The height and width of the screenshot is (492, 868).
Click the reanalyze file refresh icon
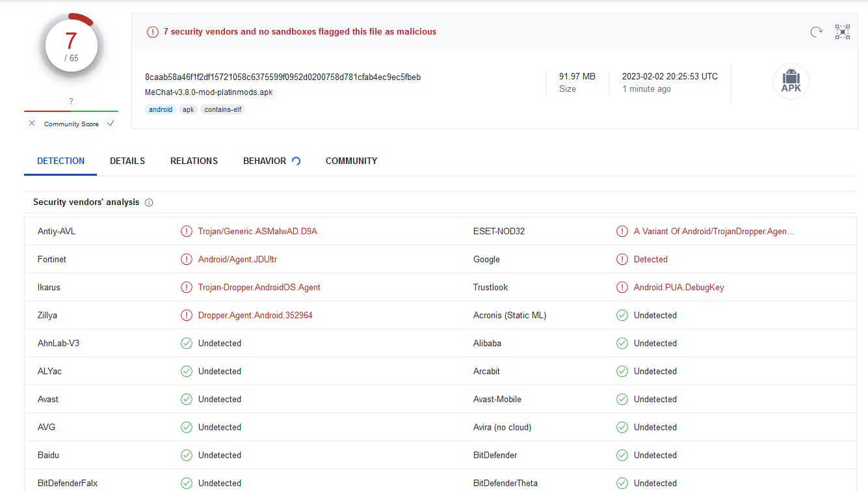click(816, 32)
